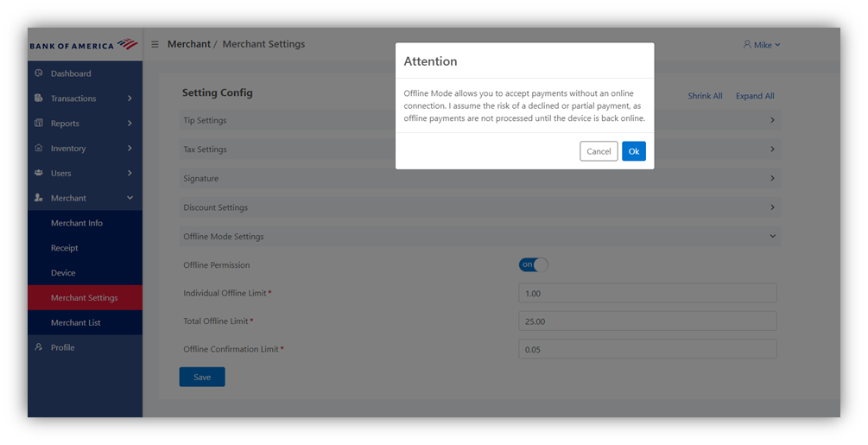Confirm the Attention dialog with Ok
Image resolution: width=868 pixels, height=445 pixels.
pos(634,151)
